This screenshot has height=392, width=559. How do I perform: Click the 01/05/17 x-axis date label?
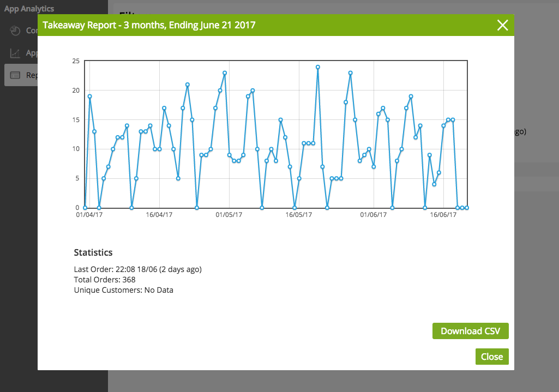coord(229,215)
